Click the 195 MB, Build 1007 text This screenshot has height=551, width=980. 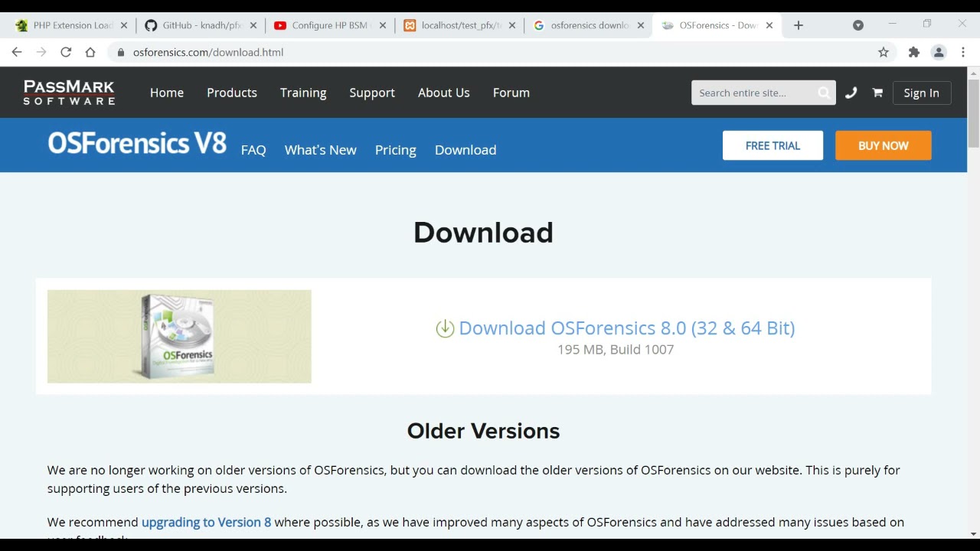(x=616, y=350)
